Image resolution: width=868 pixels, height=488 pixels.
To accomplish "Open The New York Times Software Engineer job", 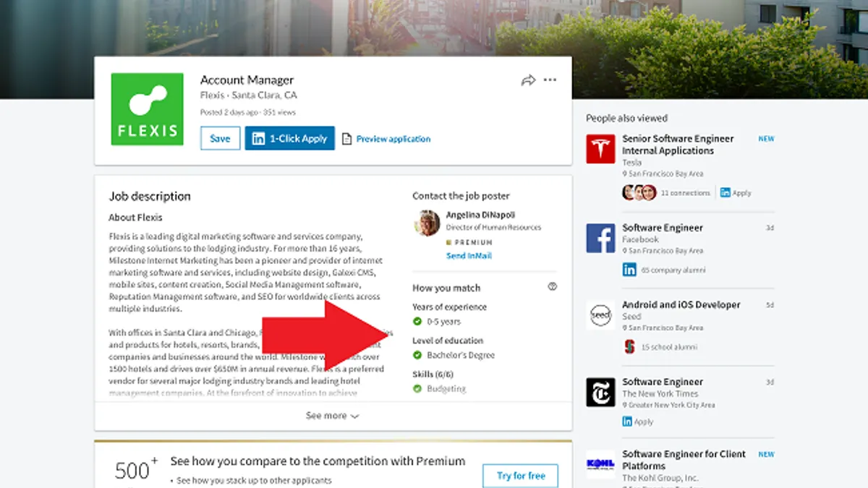I will tap(663, 382).
